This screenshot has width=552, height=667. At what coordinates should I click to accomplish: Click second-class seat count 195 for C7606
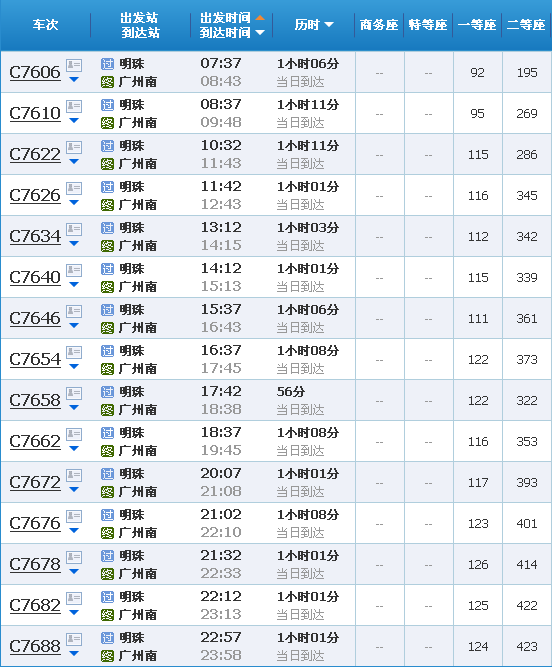527,73
